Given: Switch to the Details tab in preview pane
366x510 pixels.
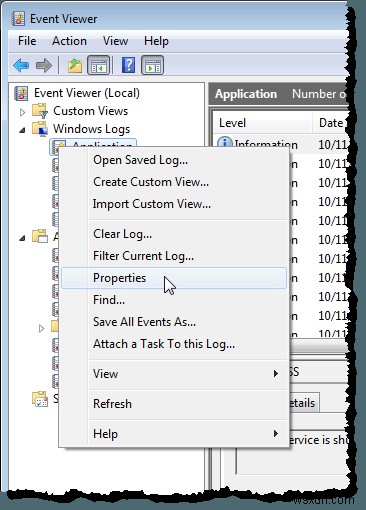Looking at the screenshot, I should click(302, 403).
